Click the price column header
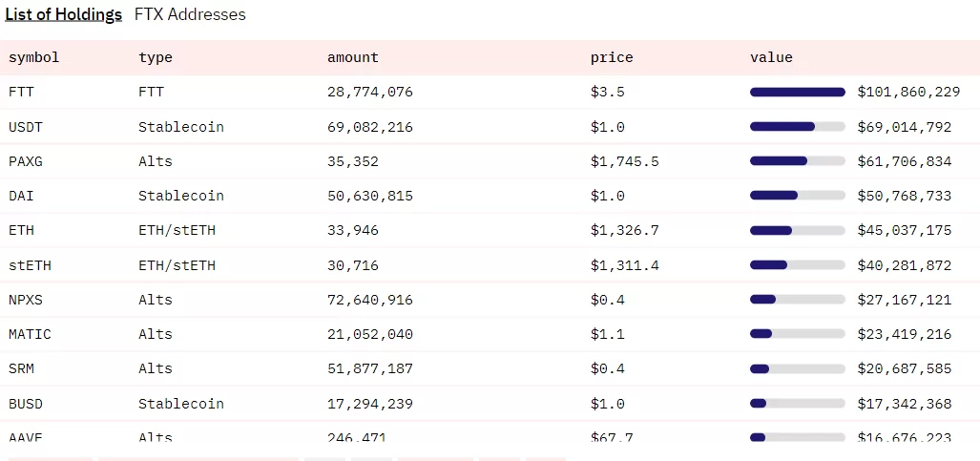The width and height of the screenshot is (980, 461). tap(612, 57)
